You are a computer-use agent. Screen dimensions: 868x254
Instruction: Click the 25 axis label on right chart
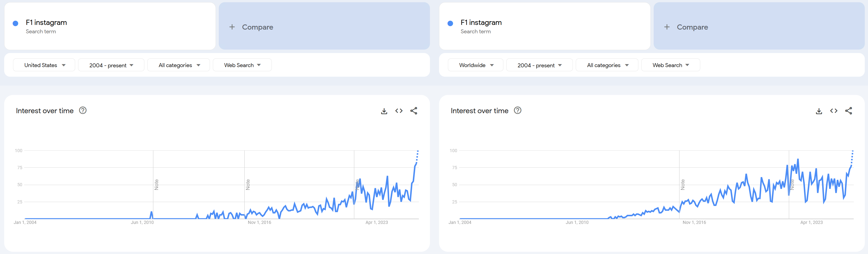[455, 202]
